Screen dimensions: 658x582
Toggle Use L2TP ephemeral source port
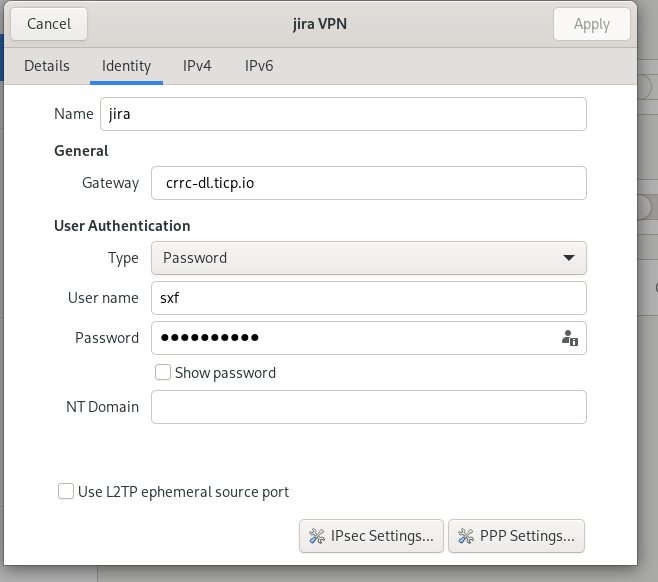coord(66,491)
